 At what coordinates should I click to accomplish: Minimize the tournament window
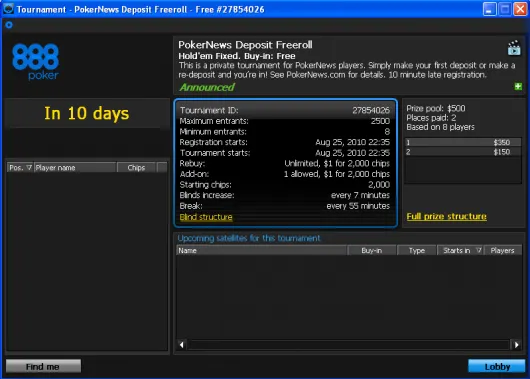pos(489,9)
